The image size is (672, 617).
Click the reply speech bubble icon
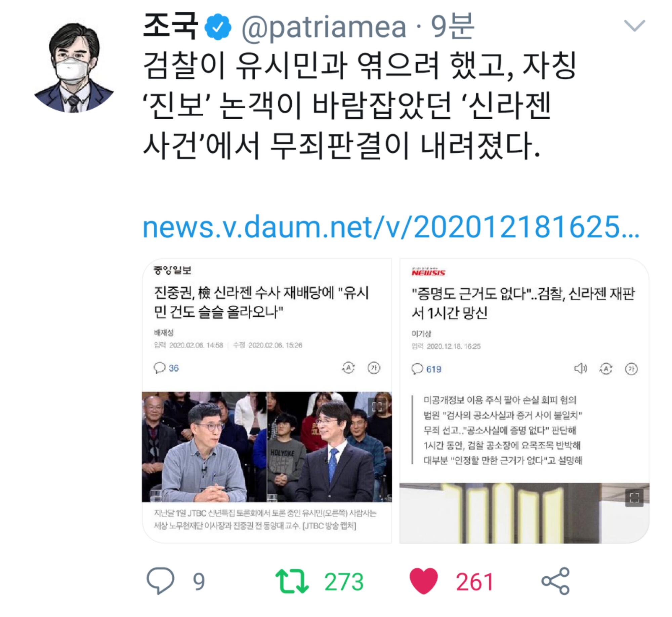(160, 581)
